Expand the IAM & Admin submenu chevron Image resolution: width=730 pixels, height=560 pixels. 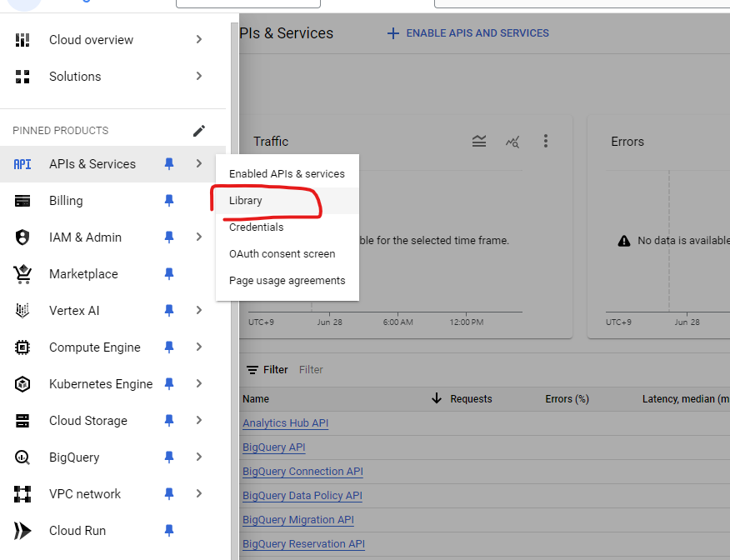click(x=199, y=237)
